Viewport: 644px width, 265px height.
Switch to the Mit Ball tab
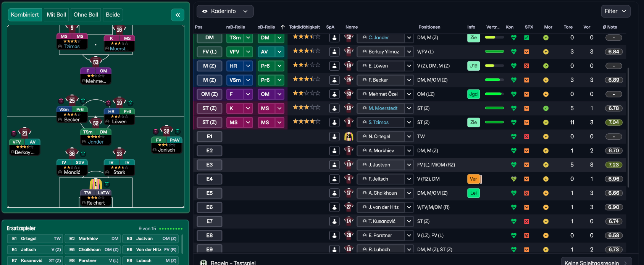click(x=56, y=15)
